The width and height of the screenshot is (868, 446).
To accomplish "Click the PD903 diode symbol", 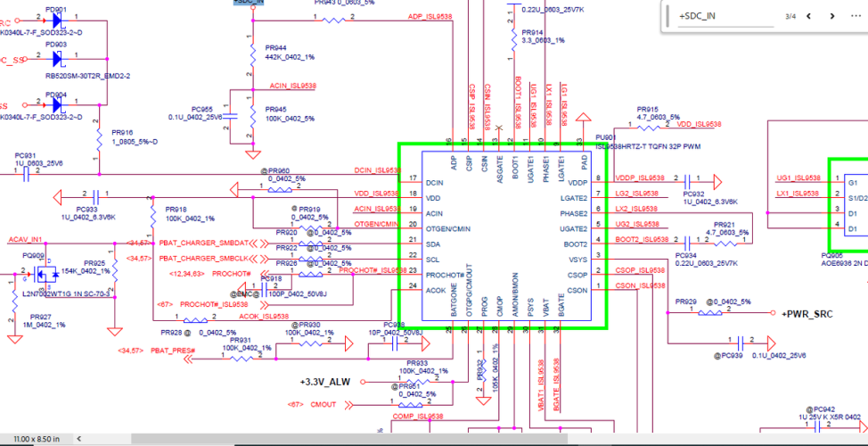I will pyautogui.click(x=57, y=58).
